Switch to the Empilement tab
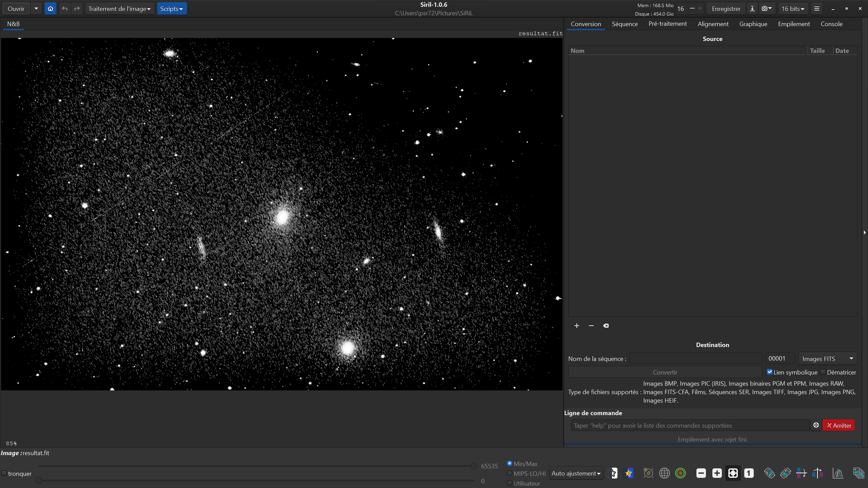 coord(794,24)
